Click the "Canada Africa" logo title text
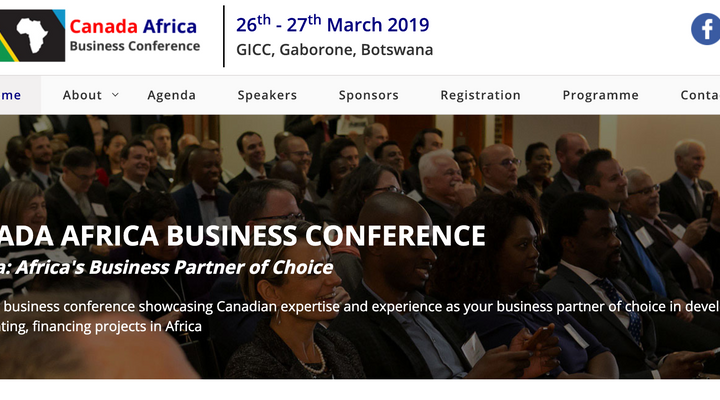This screenshot has width=720, height=400. coord(133,24)
